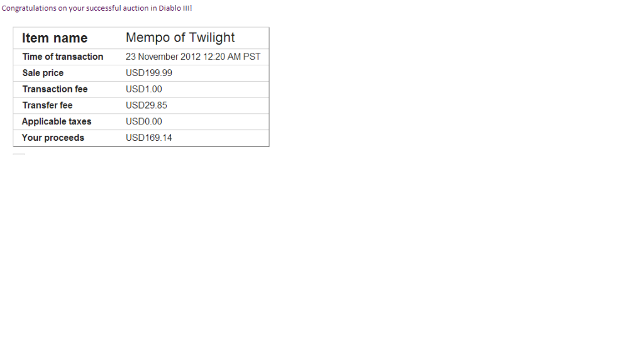Click the USD199.99 sale price value
This screenshot has height=362, width=644.
tap(149, 73)
